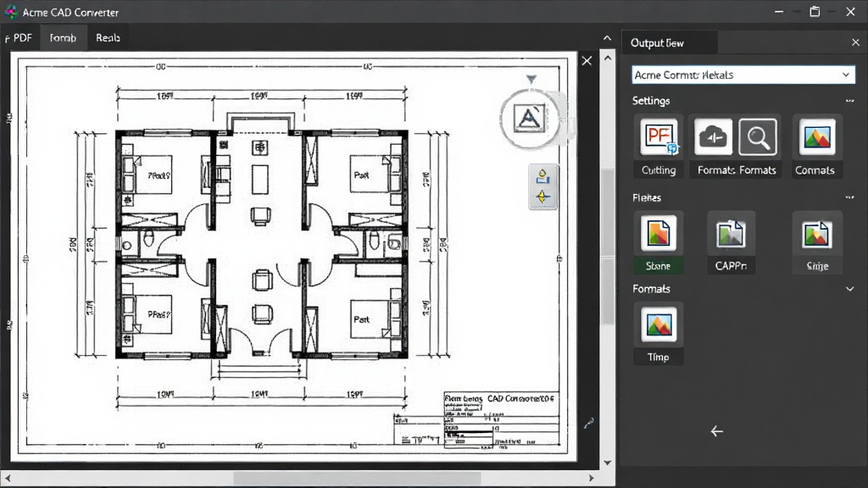Open the Cutting PDF settings icon
The height and width of the screenshot is (488, 868).
658,137
